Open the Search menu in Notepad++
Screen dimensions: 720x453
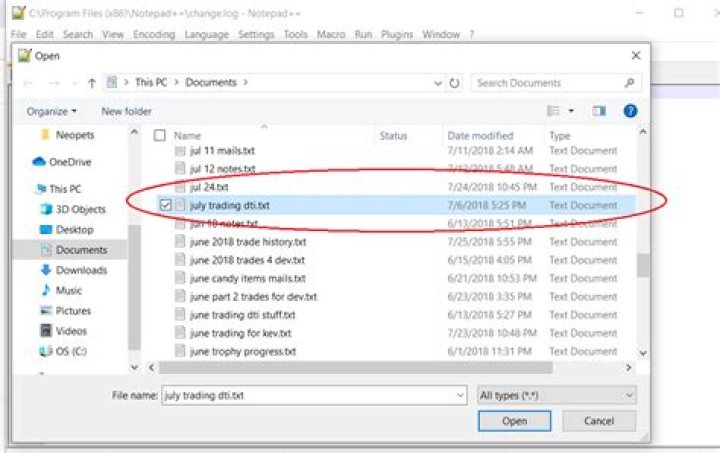click(78, 34)
